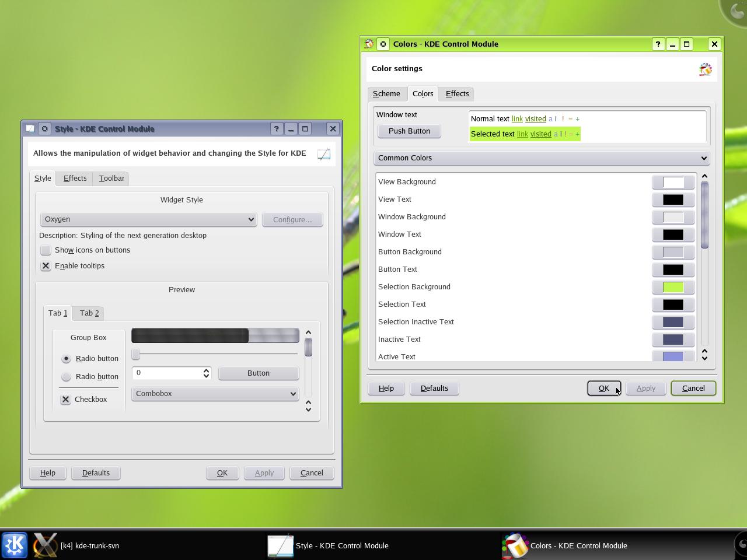Viewport: 747px width, 560px height.
Task: Expand the Common Colors dropdown
Action: pyautogui.click(x=542, y=158)
